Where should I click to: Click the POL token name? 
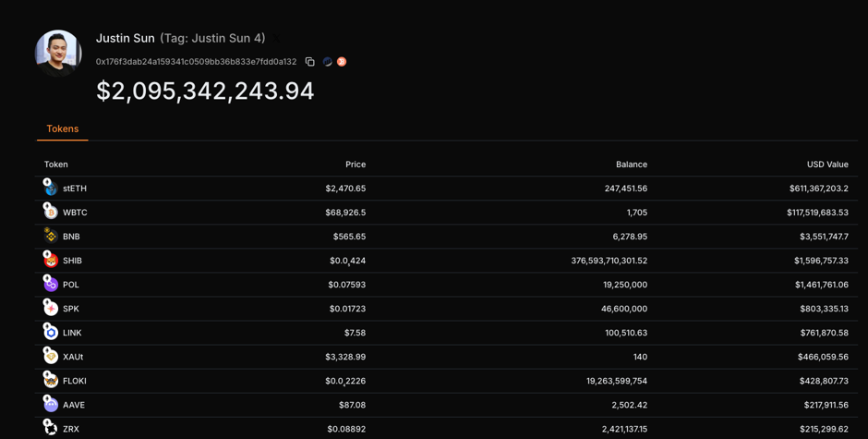tap(71, 285)
